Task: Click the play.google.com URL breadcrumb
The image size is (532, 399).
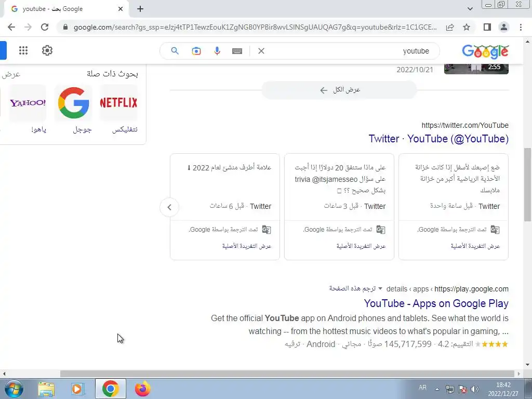Action: click(447, 289)
